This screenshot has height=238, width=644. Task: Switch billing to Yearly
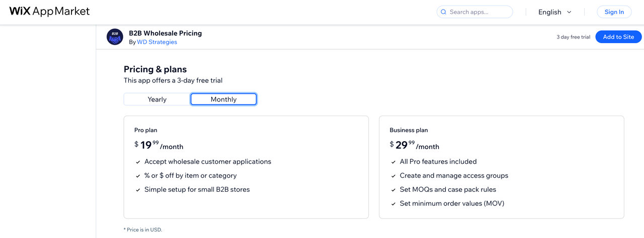pyautogui.click(x=157, y=99)
